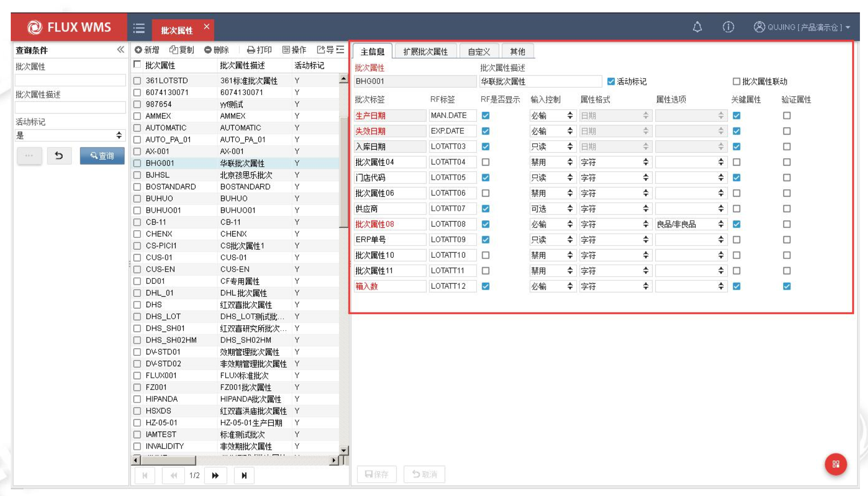This screenshot has width=868, height=496.
Task: Click the 删除 delete button
Action: [x=217, y=50]
